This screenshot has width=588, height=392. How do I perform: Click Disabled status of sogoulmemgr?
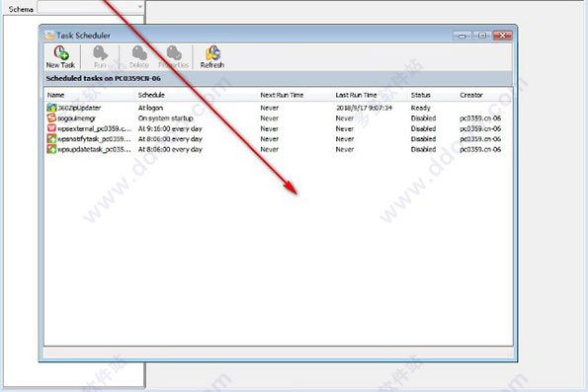[x=423, y=118]
